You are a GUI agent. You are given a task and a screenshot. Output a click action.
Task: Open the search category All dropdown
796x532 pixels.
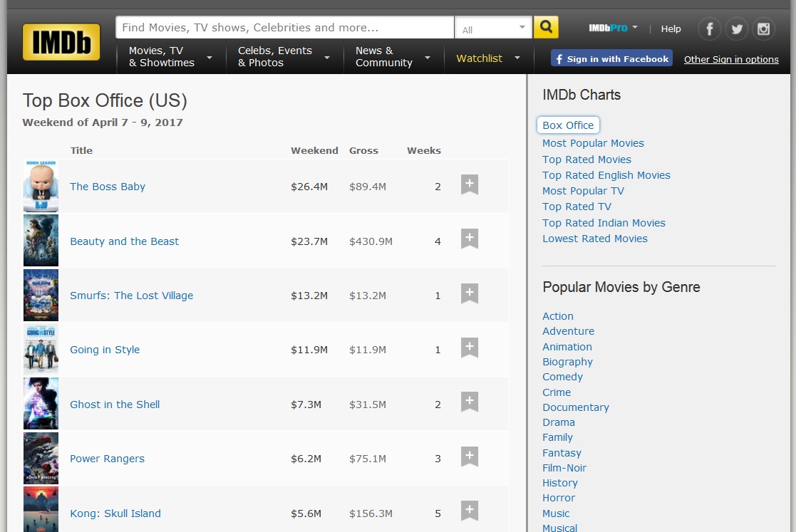click(x=493, y=27)
